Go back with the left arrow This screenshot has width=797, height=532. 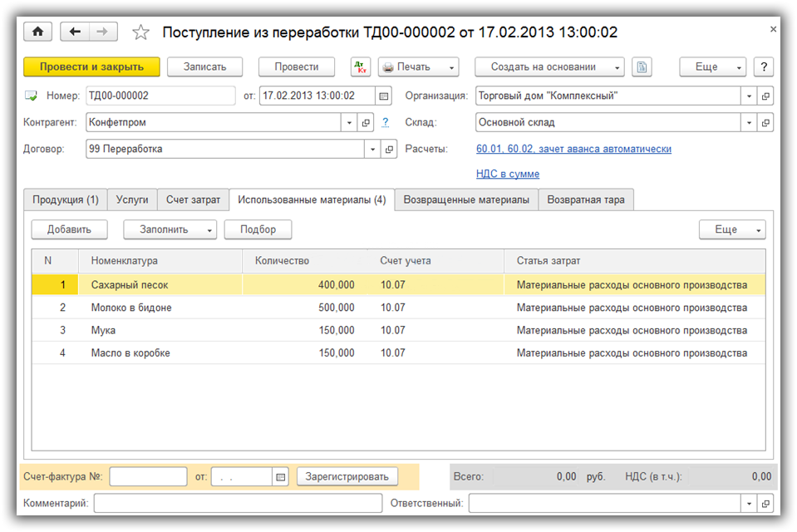76,32
